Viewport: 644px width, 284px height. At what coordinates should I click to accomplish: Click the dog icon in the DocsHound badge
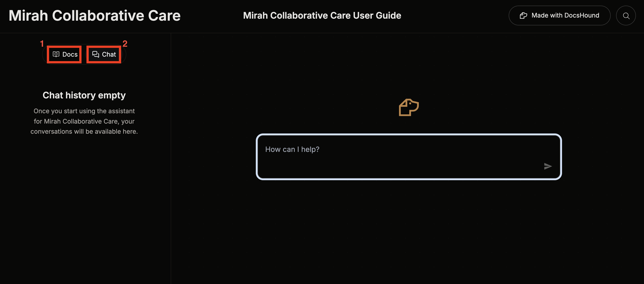tap(523, 16)
